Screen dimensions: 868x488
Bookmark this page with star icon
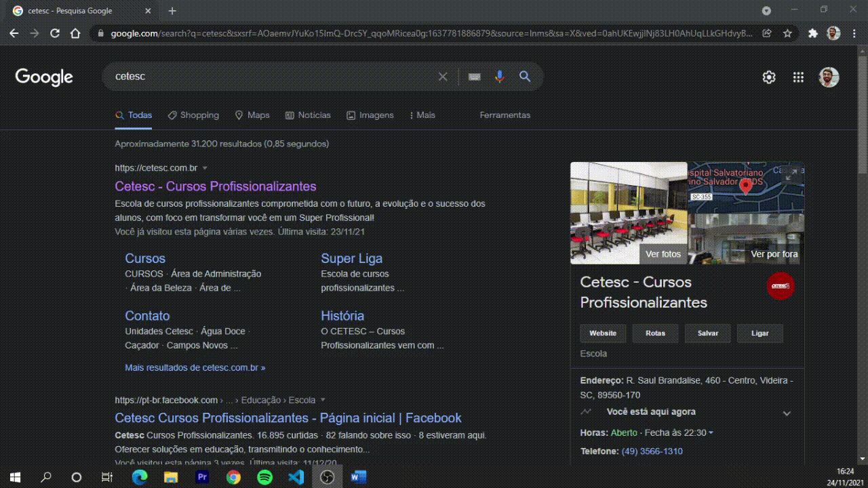click(x=787, y=33)
